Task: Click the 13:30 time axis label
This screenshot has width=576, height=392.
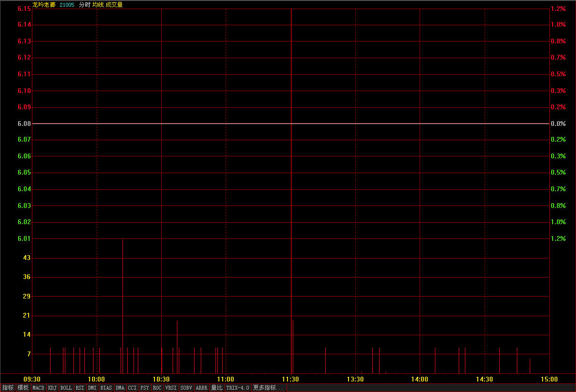Action: pos(355,379)
